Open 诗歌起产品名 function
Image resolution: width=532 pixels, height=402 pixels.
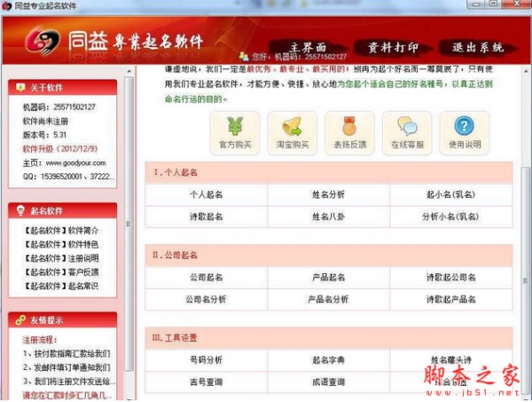point(451,299)
